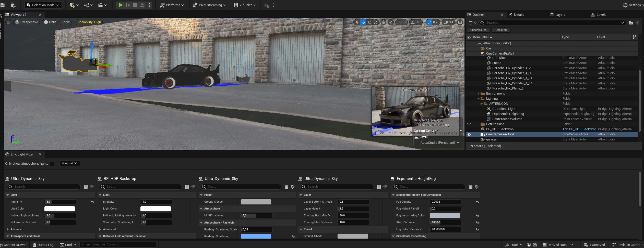Open the Platforms menu

tap(172, 5)
